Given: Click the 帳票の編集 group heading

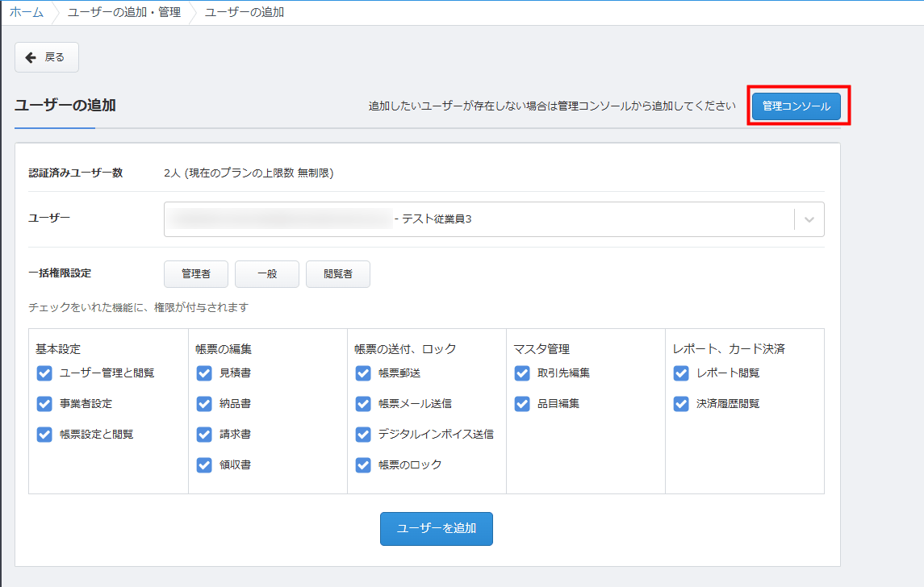Looking at the screenshot, I should click(x=224, y=349).
